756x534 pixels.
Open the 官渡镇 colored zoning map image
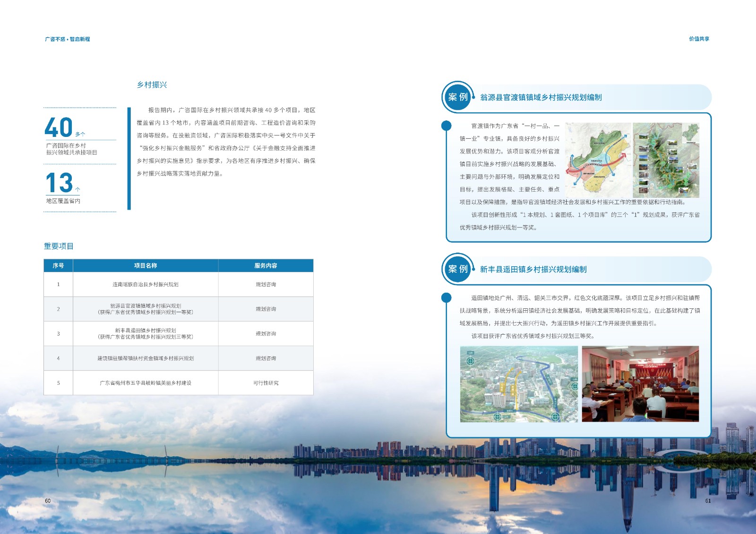[598, 160]
